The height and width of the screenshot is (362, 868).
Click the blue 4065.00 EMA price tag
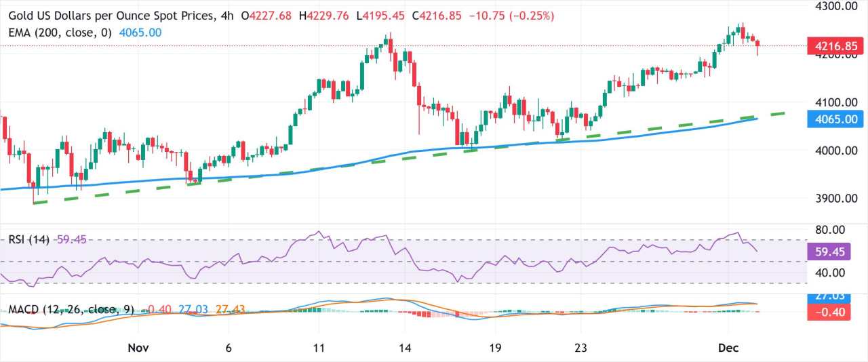point(835,119)
